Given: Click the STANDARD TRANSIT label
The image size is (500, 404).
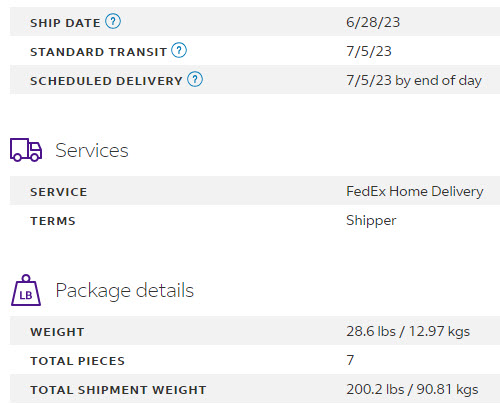Looking at the screenshot, I should click(x=98, y=52).
